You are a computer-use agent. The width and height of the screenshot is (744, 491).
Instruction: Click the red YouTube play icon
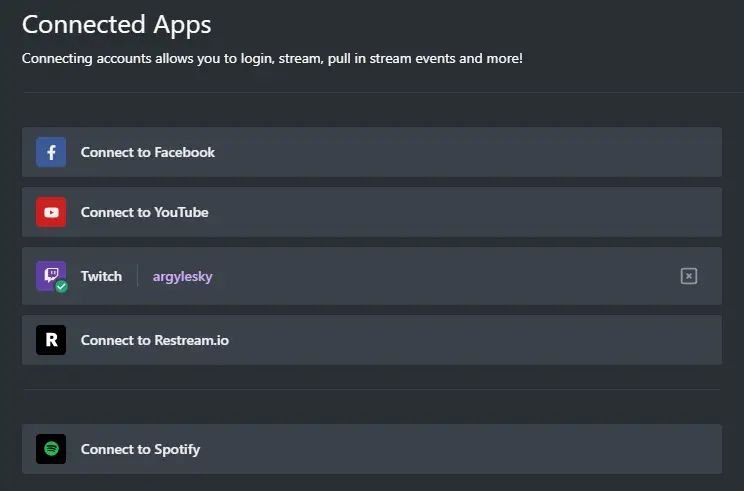(51, 212)
